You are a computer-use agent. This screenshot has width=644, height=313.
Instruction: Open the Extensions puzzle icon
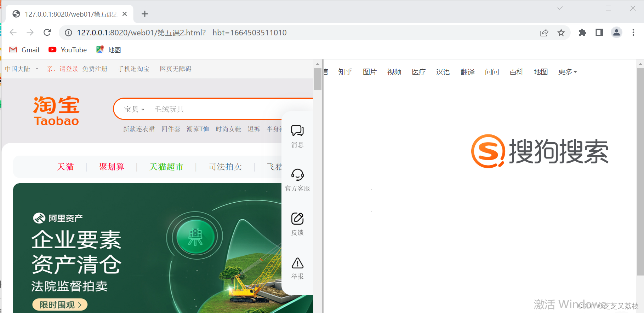582,33
